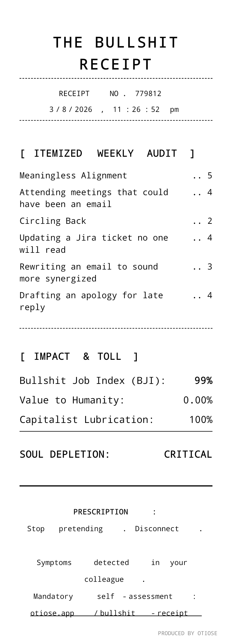The image size is (232, 644).
Task: Select the Value to Humanity 0.00% figure
Action: pyautogui.click(x=198, y=400)
